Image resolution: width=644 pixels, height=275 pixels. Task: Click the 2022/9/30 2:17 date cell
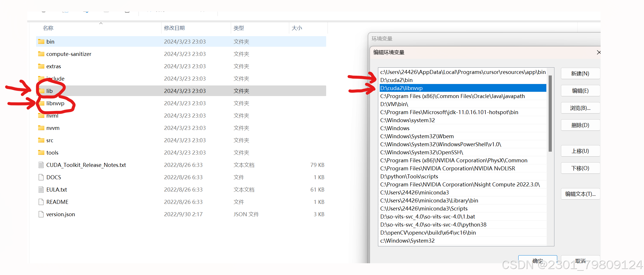183,214
